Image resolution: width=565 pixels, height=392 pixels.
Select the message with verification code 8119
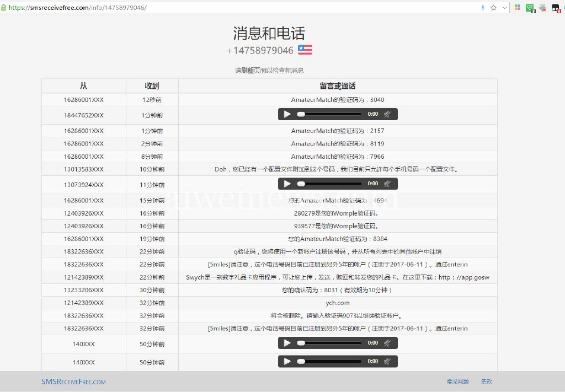coord(338,144)
